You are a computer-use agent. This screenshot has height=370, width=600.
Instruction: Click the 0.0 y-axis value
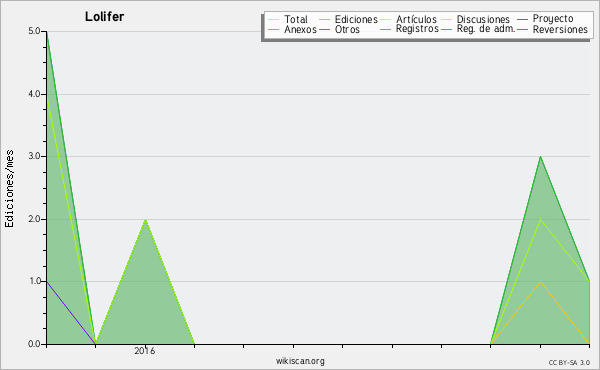[x=34, y=344]
